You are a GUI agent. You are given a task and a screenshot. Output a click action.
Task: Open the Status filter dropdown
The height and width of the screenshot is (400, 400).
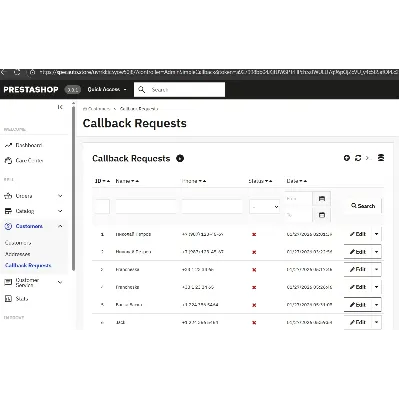pos(264,207)
